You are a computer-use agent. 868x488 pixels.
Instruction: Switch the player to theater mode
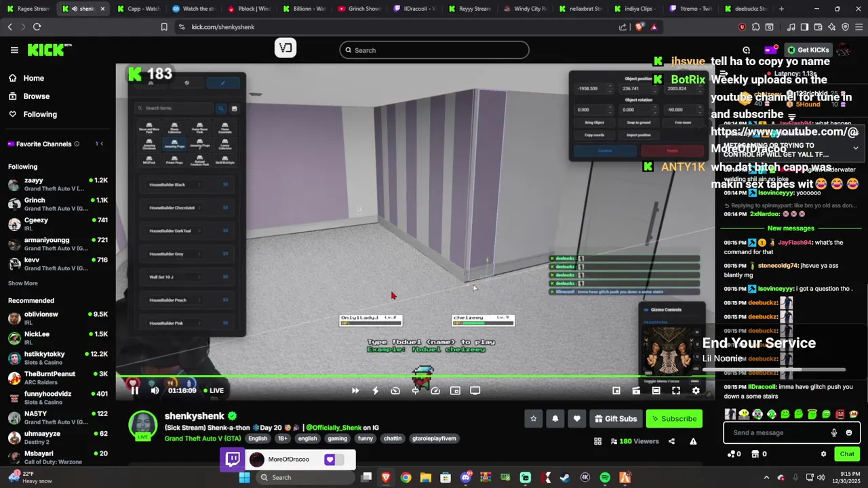(656, 390)
